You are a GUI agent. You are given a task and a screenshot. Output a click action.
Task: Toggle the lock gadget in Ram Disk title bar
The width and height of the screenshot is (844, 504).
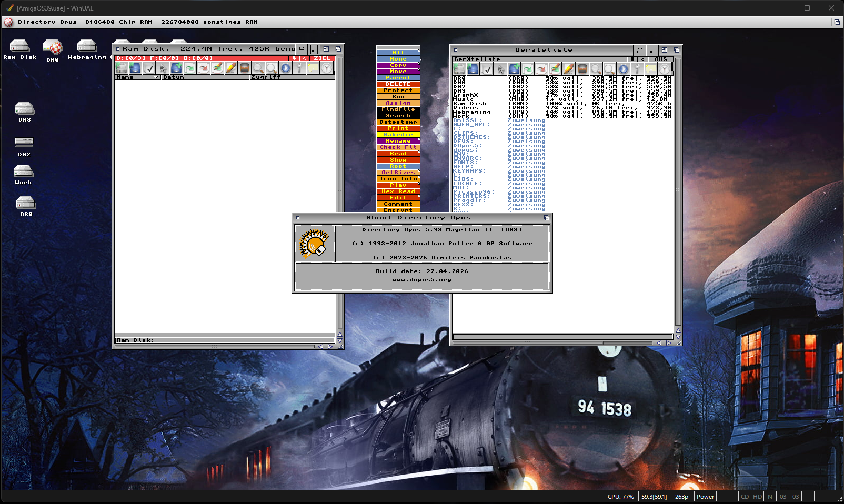pos(302,49)
